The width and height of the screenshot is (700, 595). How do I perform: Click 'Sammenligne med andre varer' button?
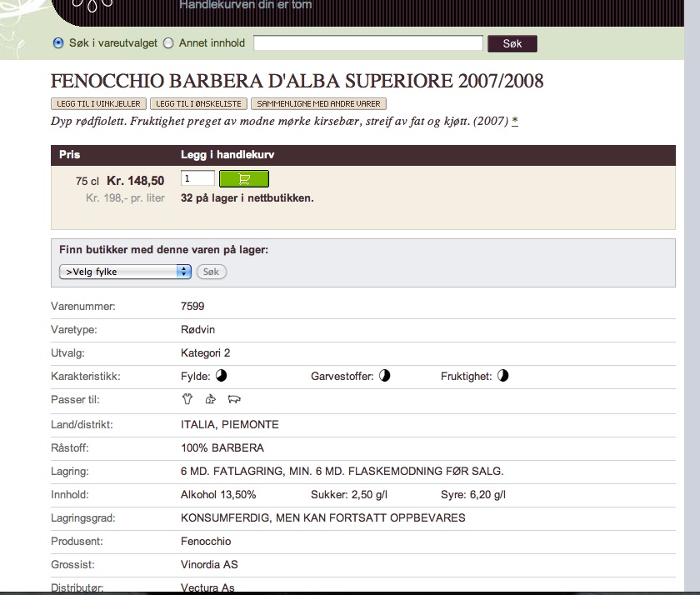(x=318, y=104)
